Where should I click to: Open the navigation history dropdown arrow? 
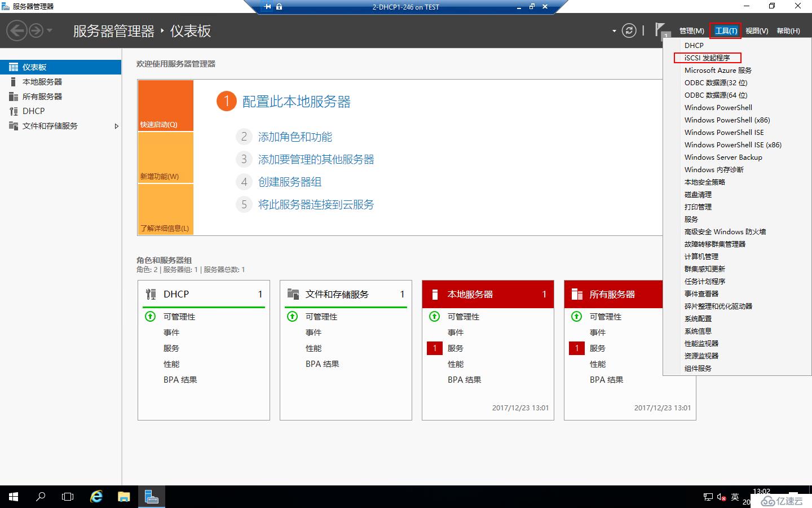(x=49, y=30)
